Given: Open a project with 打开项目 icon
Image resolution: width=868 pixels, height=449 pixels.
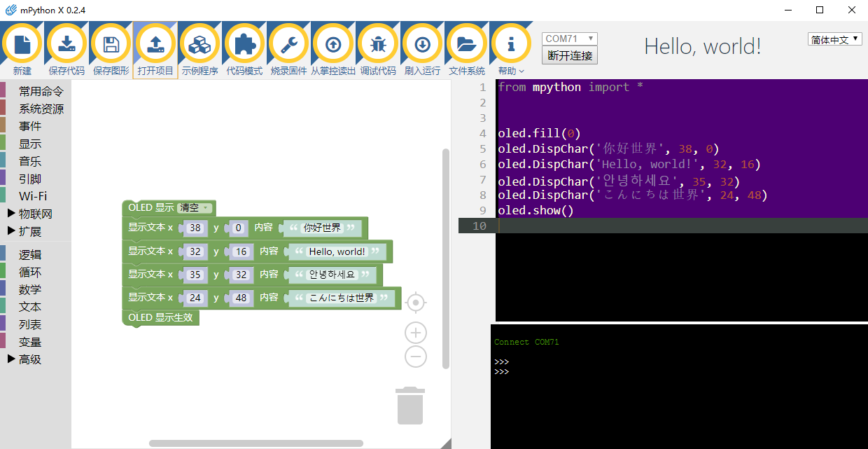Looking at the screenshot, I should click(155, 45).
